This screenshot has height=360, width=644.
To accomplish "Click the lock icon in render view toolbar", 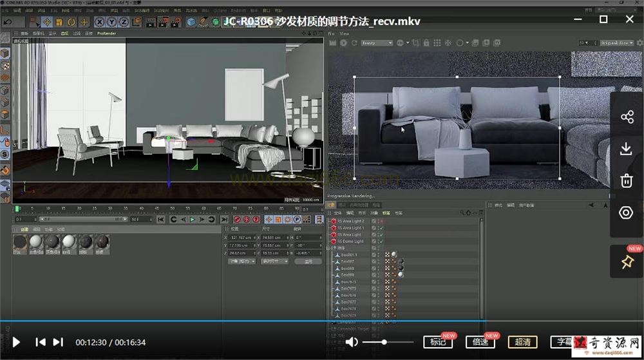I will pyautogui.click(x=426, y=43).
